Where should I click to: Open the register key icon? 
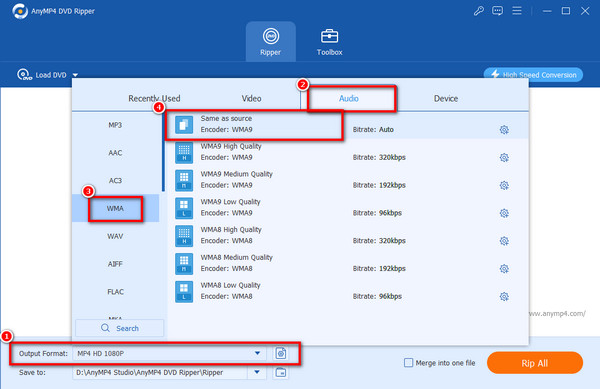pyautogui.click(x=479, y=11)
